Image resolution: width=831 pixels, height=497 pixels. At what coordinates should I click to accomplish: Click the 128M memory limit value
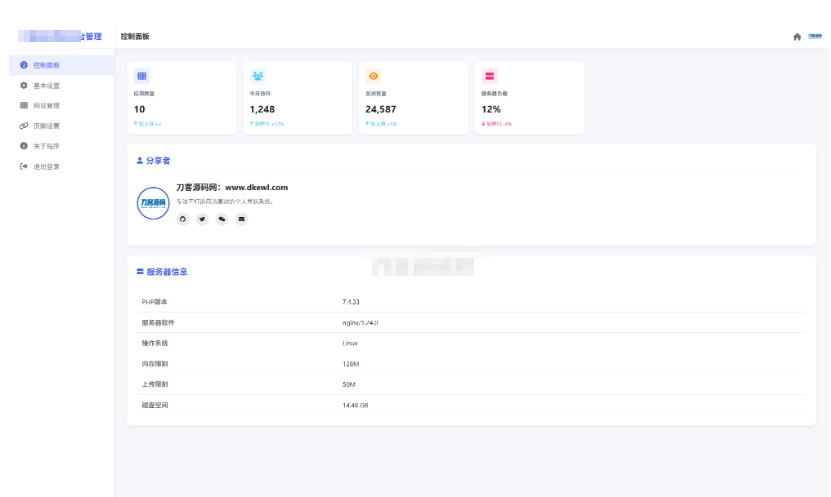(351, 364)
